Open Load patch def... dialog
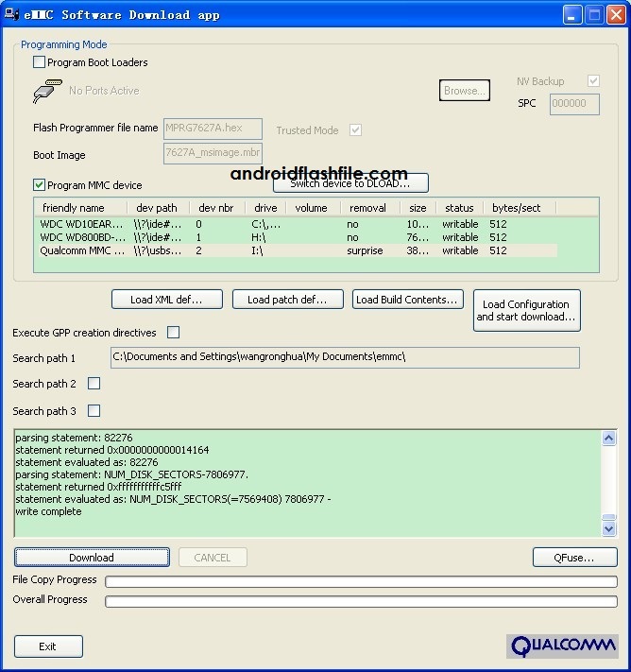The image size is (631, 672). [x=288, y=300]
